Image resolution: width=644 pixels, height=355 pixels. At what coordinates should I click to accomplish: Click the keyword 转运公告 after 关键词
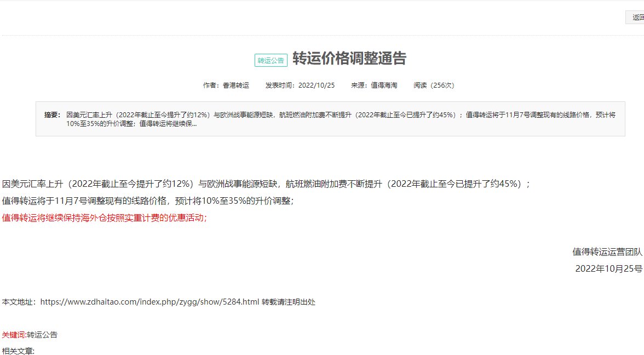(x=42, y=335)
